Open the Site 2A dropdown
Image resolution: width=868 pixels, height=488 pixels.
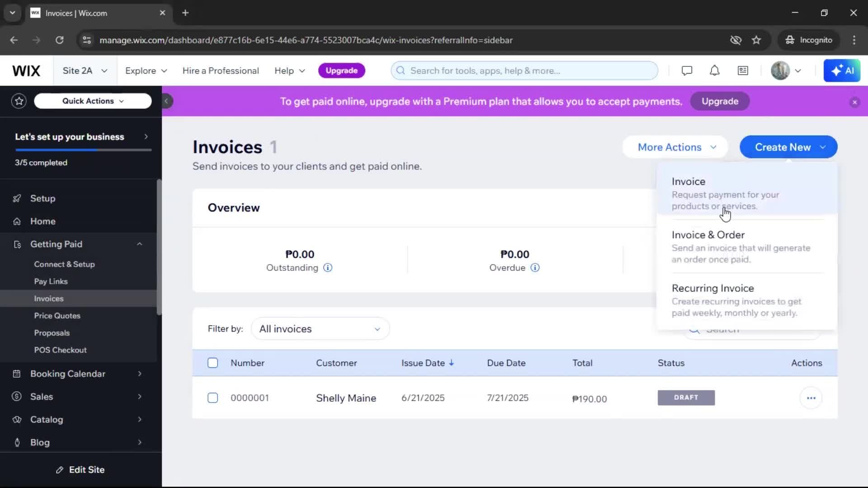tap(85, 71)
